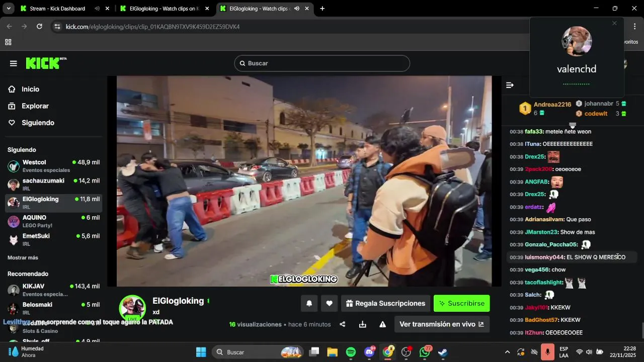
Task: Click fafa33 username in chat
Action: pos(533,131)
